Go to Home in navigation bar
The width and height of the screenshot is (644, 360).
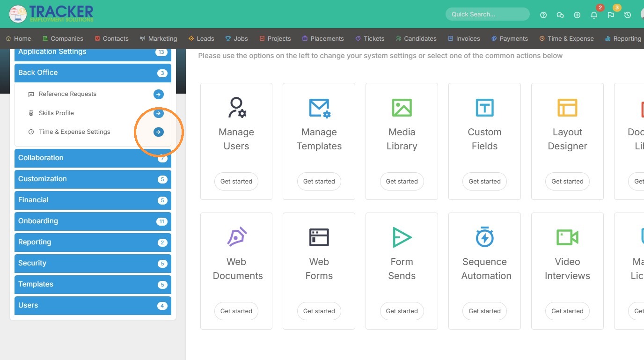tap(19, 38)
